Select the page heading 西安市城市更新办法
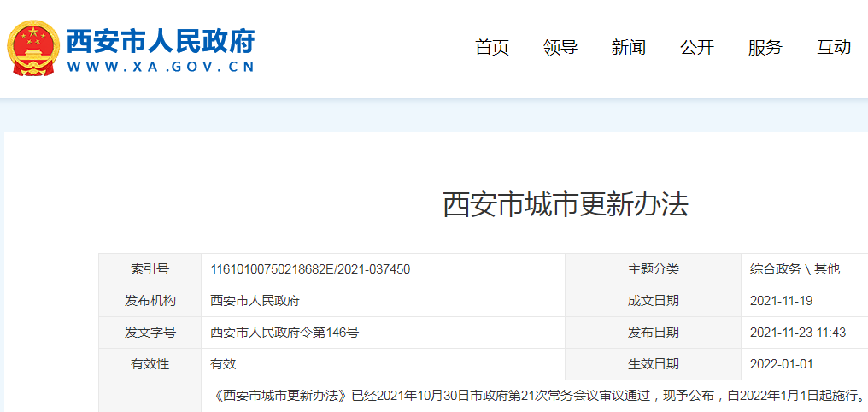 [x=566, y=205]
